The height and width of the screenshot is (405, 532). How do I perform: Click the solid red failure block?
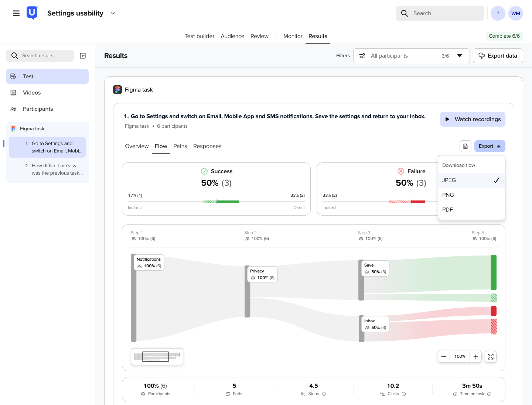[494, 311]
